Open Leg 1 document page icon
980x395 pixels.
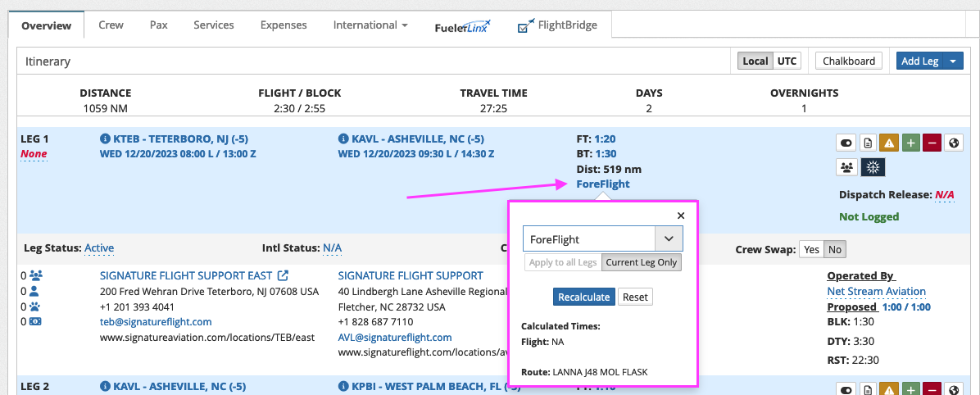pos(868,143)
